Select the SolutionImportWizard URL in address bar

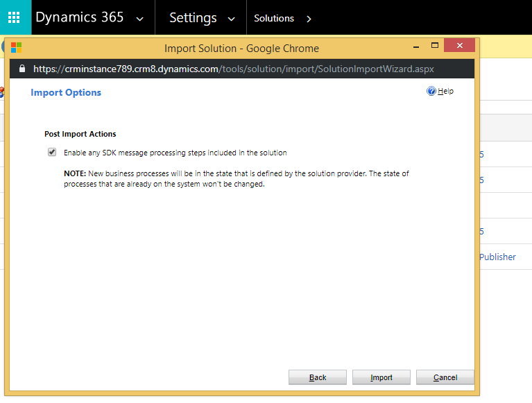tap(234, 69)
